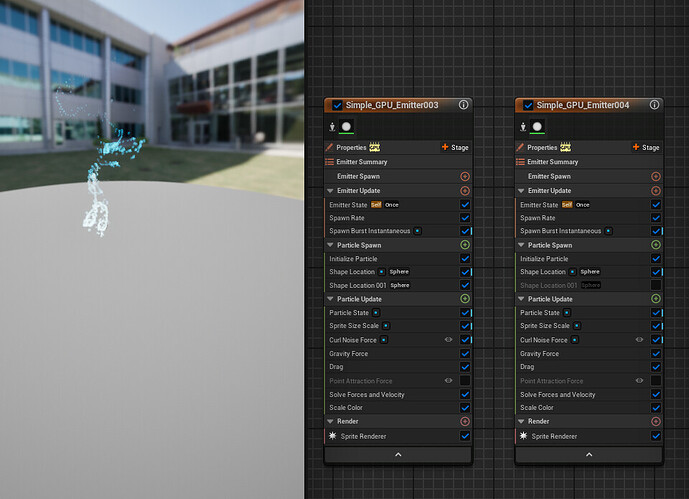Add module to Emitter Update in Emitter004
Viewport: 689px width, 499px height.
click(x=656, y=191)
